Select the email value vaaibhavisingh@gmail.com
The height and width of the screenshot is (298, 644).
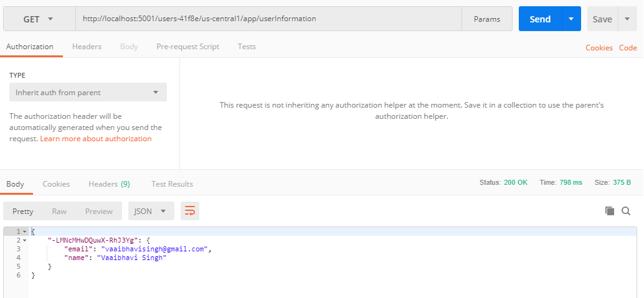156,249
